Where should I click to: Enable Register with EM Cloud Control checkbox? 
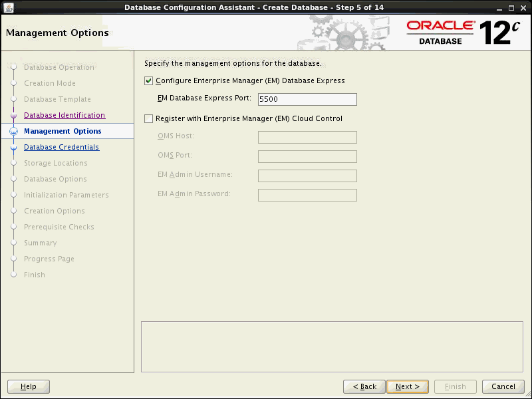[x=148, y=119]
